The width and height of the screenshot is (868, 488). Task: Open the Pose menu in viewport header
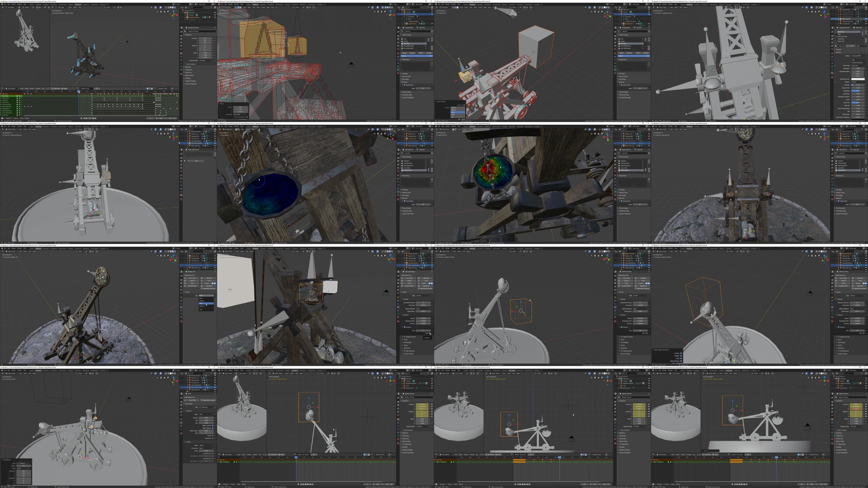click(x=80, y=7)
